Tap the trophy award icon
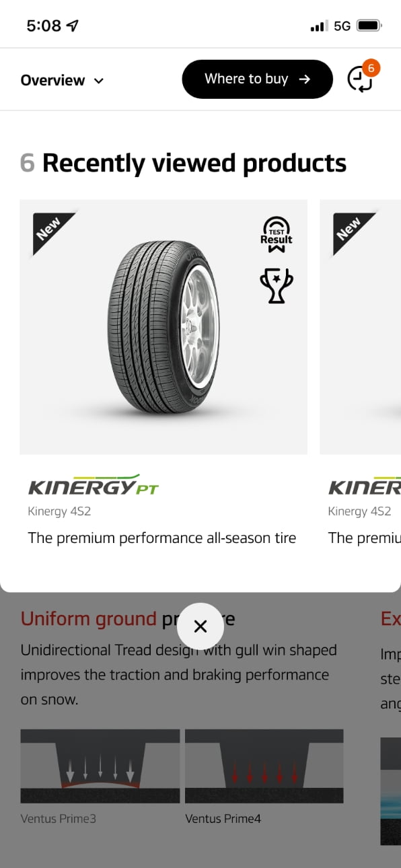401x868 pixels. (277, 286)
